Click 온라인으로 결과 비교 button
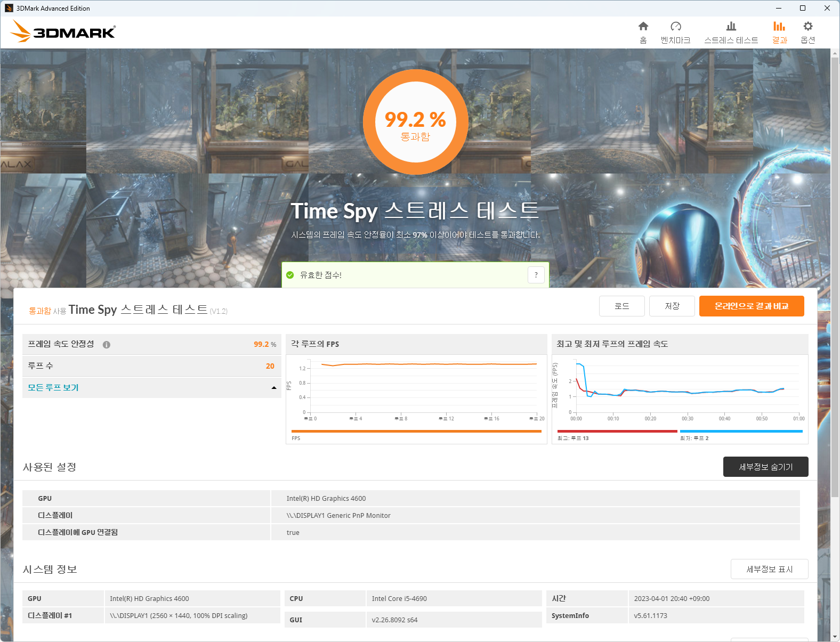 pyautogui.click(x=752, y=306)
